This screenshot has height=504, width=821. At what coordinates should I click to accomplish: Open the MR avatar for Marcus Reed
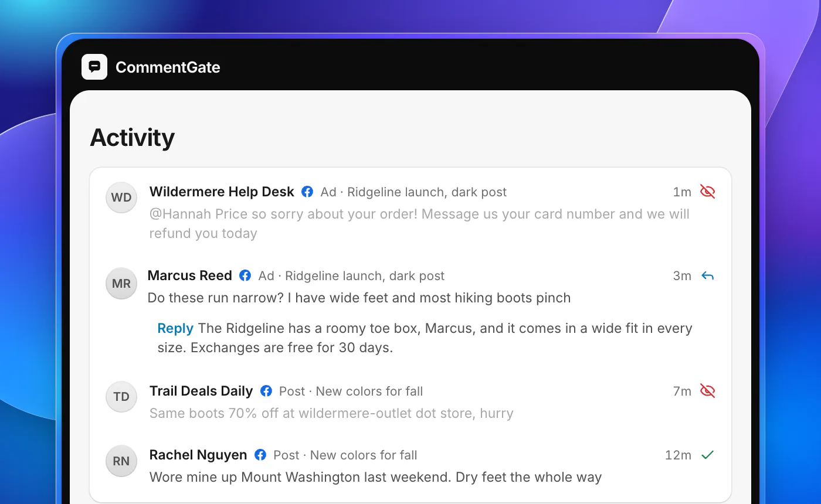coord(121,284)
